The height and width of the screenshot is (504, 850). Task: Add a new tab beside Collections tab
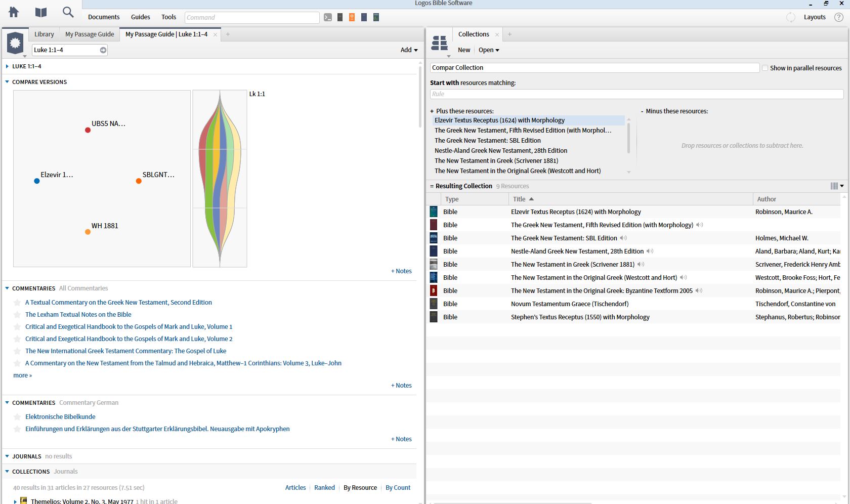tap(509, 34)
